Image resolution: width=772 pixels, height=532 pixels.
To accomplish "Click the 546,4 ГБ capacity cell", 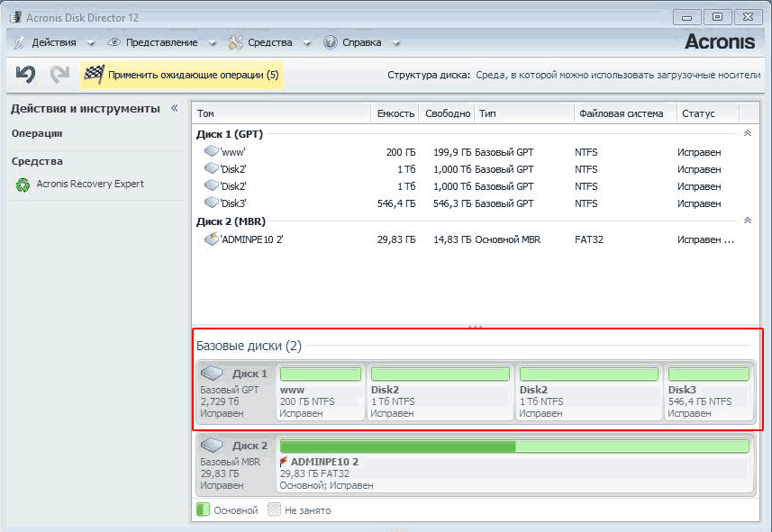I will (x=396, y=203).
